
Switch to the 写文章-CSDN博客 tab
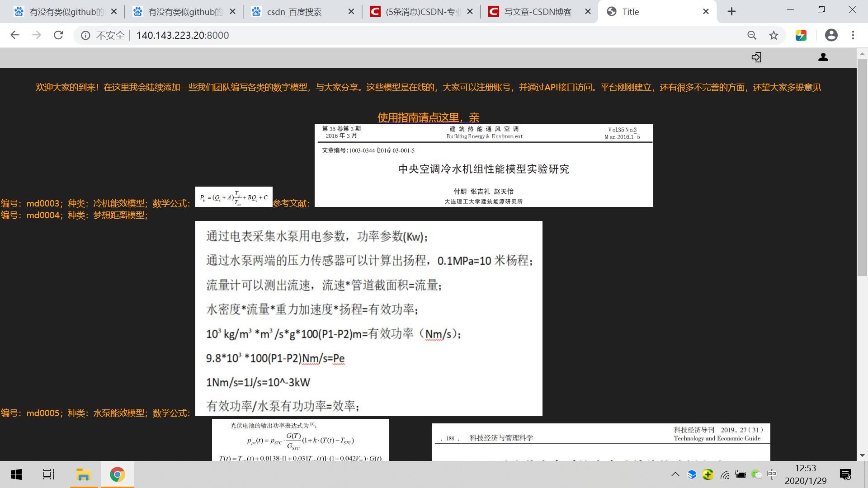click(538, 12)
